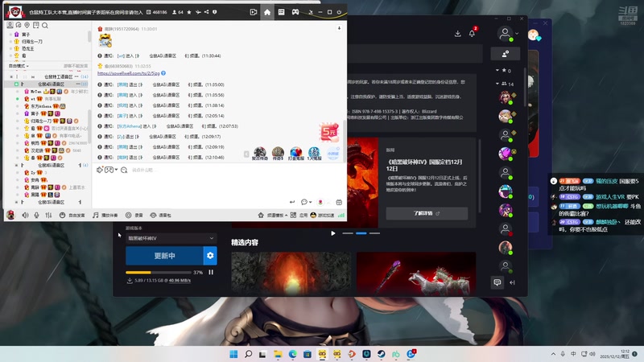644x362 pixels.
Task: Select the third news carousel indicator
Action: click(x=374, y=233)
